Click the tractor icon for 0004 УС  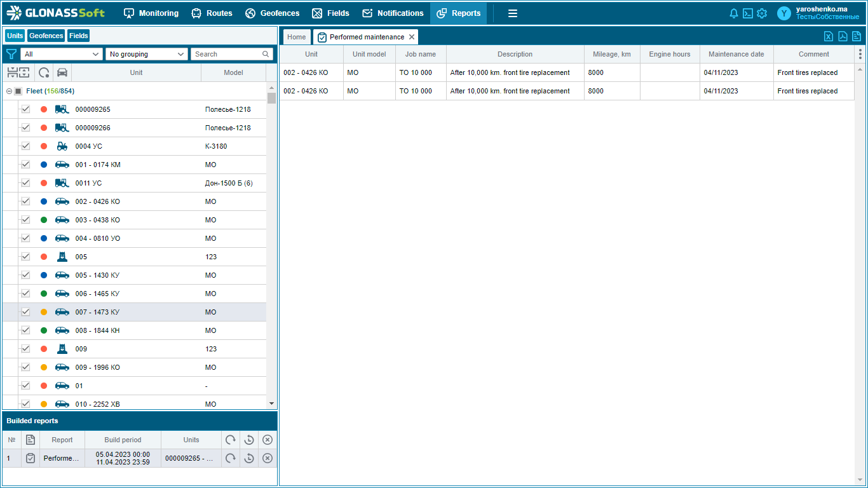click(62, 146)
